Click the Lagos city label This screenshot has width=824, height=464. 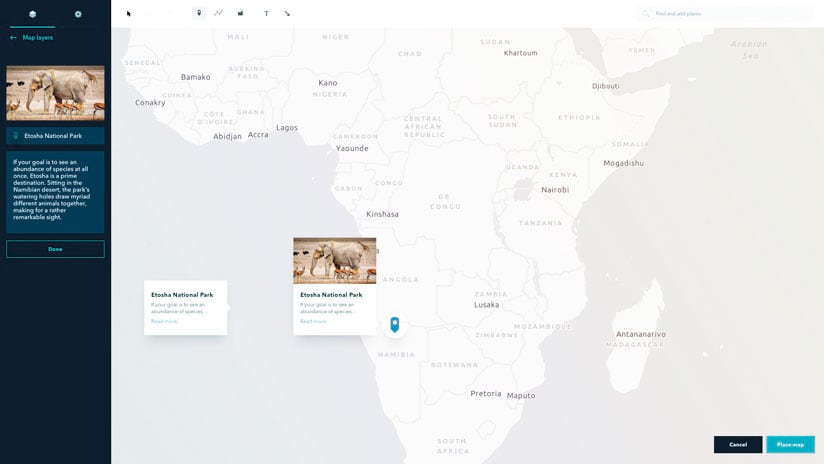(x=287, y=128)
